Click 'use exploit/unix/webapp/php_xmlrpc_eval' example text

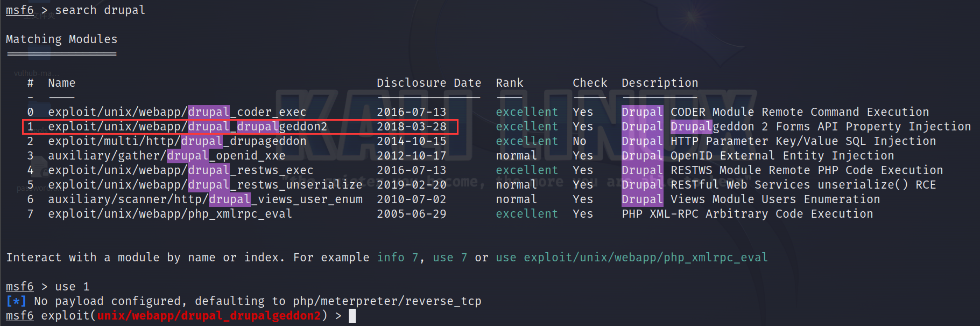tap(632, 258)
